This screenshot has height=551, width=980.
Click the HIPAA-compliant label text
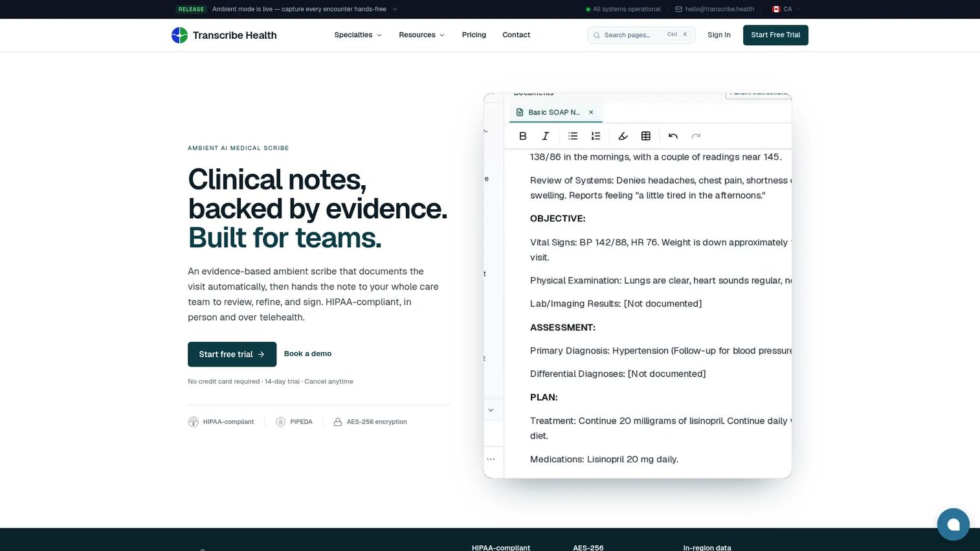[x=228, y=422]
